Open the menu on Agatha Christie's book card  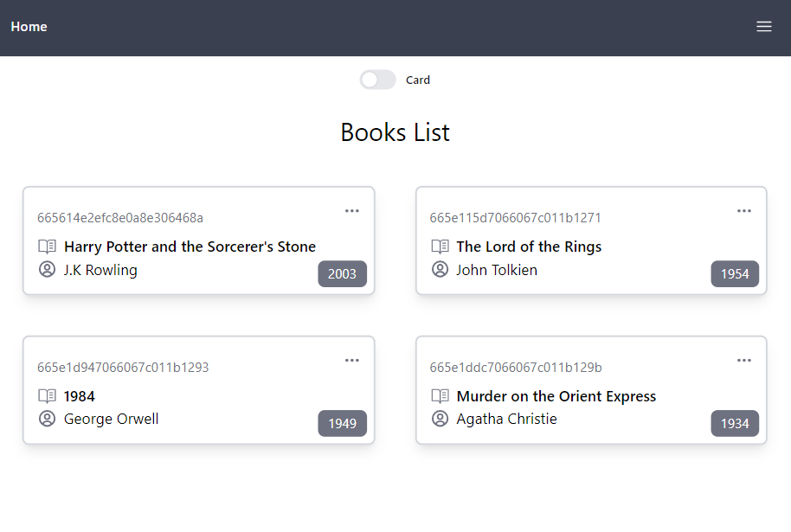point(744,360)
